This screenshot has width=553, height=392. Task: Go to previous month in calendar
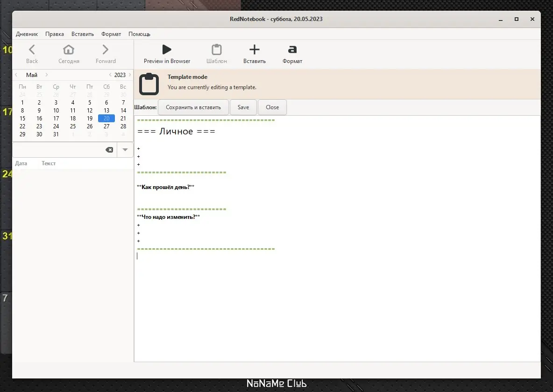pyautogui.click(x=16, y=75)
